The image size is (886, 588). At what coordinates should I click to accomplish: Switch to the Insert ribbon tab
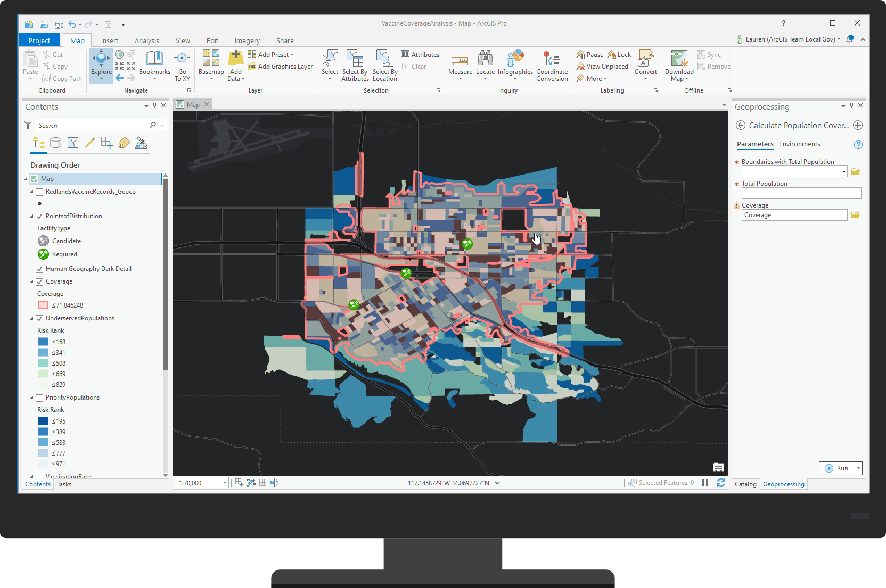pyautogui.click(x=110, y=40)
